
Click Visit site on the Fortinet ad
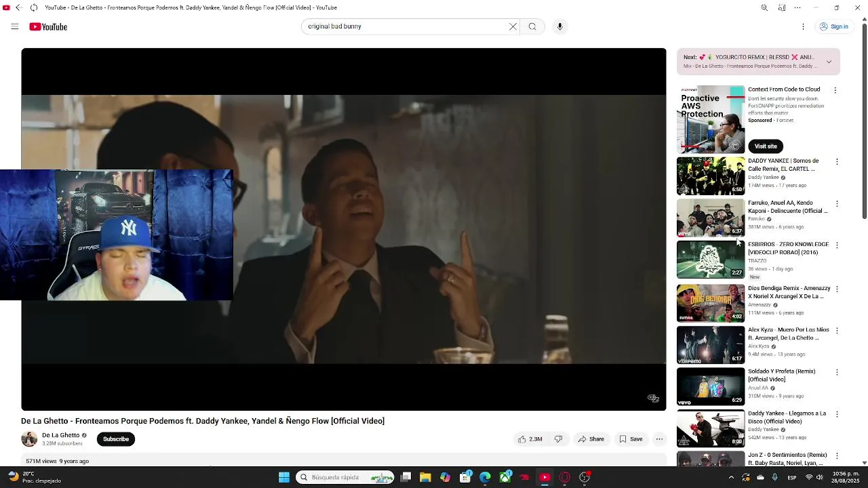pos(766,146)
